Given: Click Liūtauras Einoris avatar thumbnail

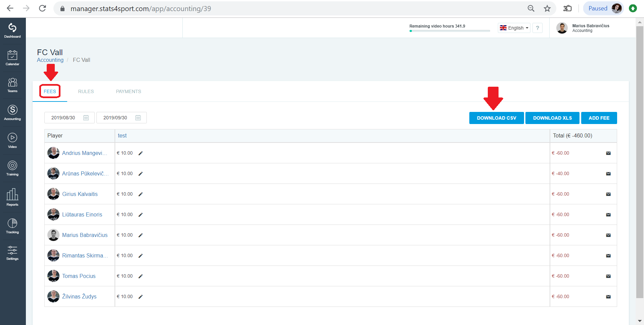Looking at the screenshot, I should tap(53, 214).
